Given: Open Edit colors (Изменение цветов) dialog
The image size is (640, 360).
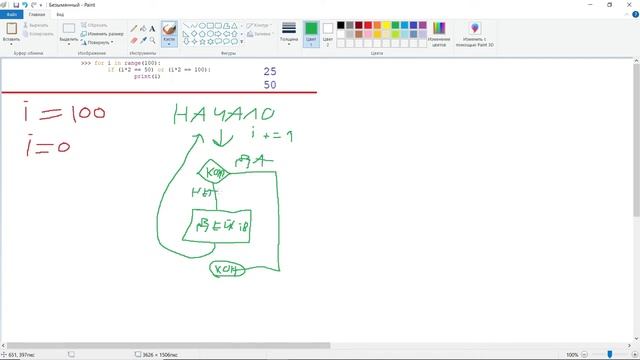Looking at the screenshot, I should point(439,34).
